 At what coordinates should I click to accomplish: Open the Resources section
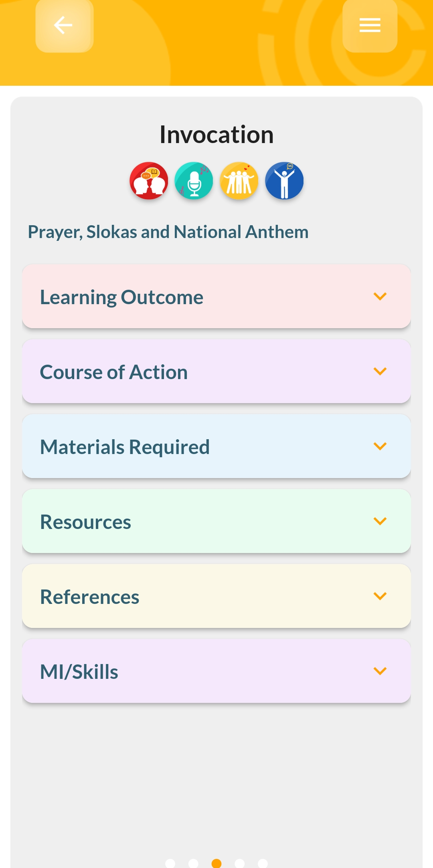coord(216,521)
